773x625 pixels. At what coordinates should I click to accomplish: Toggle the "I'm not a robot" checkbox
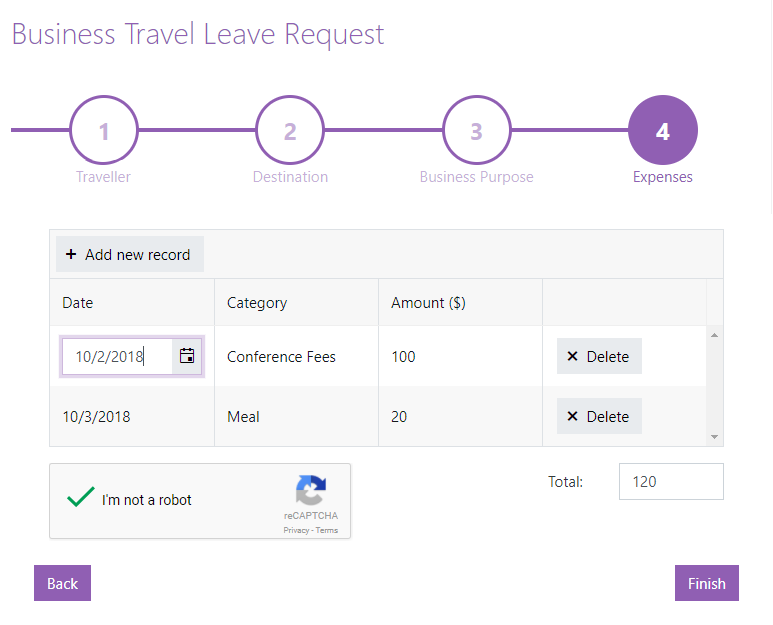[81, 499]
